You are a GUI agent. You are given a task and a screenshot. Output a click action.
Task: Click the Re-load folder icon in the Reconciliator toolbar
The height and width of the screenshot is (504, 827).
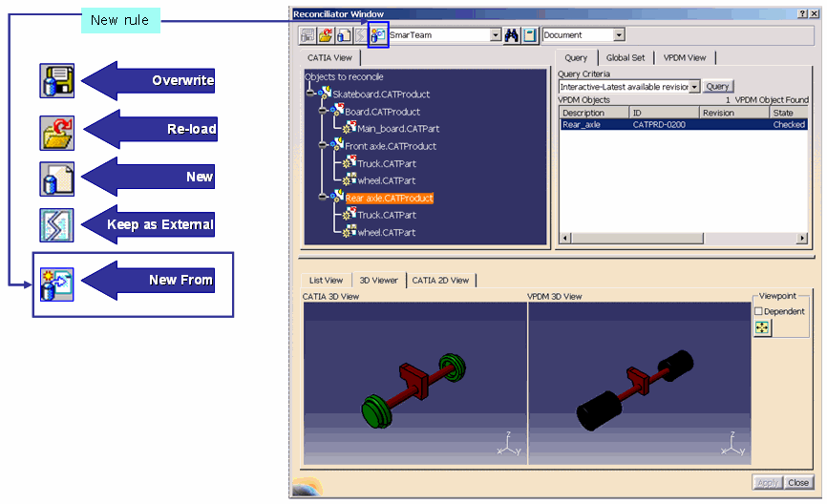pyautogui.click(x=326, y=35)
